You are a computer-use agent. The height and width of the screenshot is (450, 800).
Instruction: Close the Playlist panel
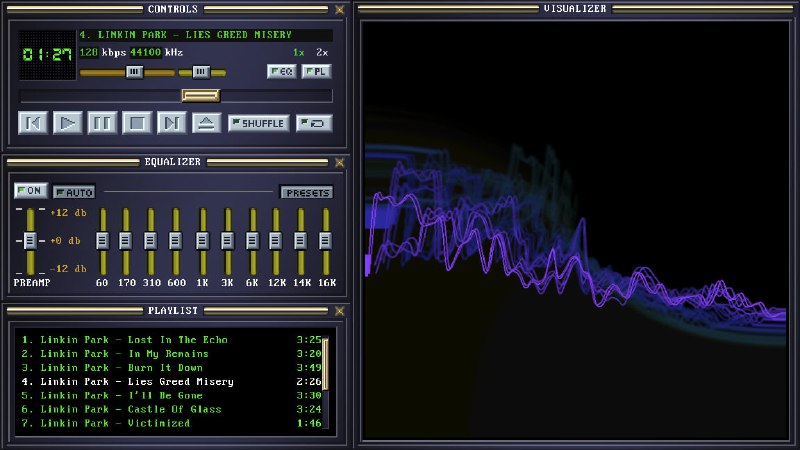[339, 311]
